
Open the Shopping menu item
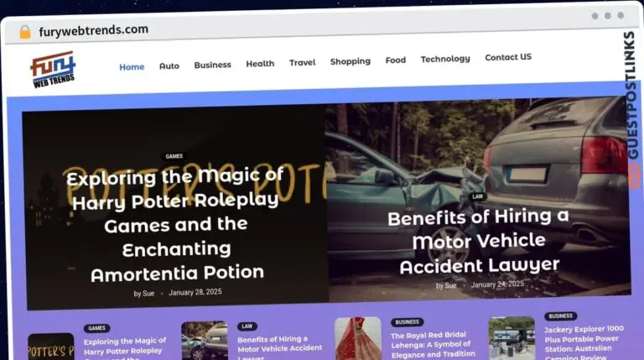(x=351, y=61)
